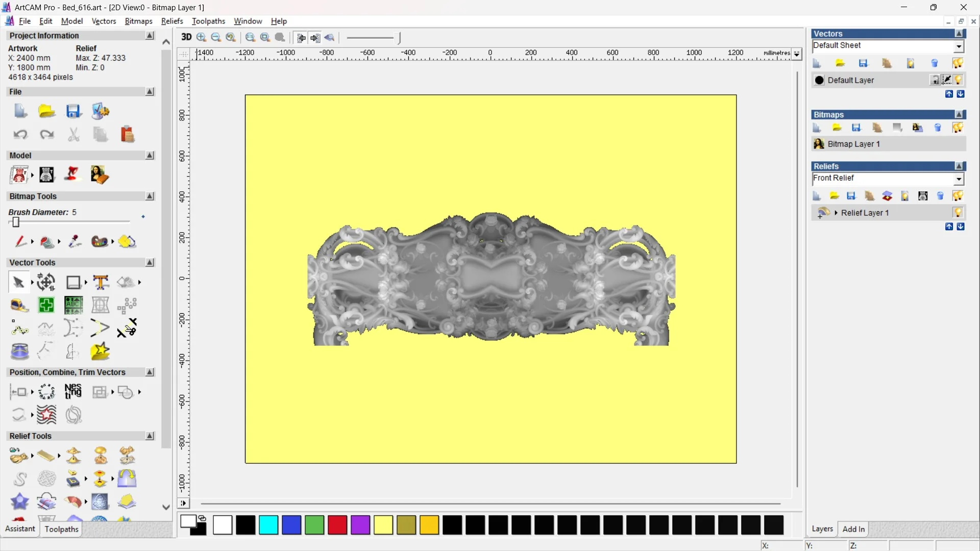The image size is (980, 551).
Task: Open the Toolpaths menu
Action: point(208,21)
